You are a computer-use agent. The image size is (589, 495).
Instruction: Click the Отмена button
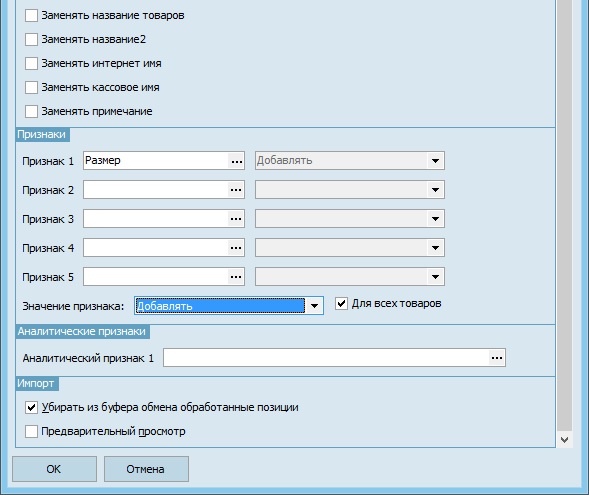[146, 469]
